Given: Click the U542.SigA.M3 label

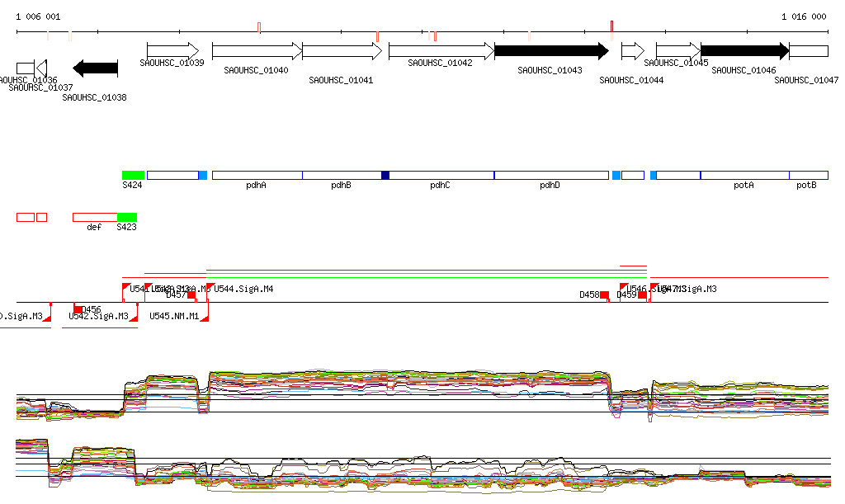Looking at the screenshot, I should pos(98,316).
